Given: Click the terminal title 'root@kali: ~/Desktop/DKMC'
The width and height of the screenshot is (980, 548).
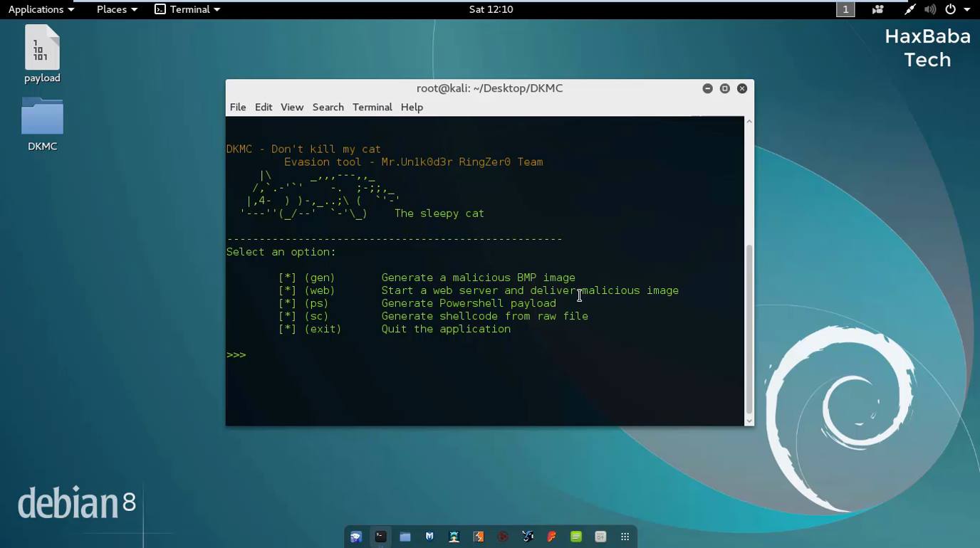Looking at the screenshot, I should [490, 88].
